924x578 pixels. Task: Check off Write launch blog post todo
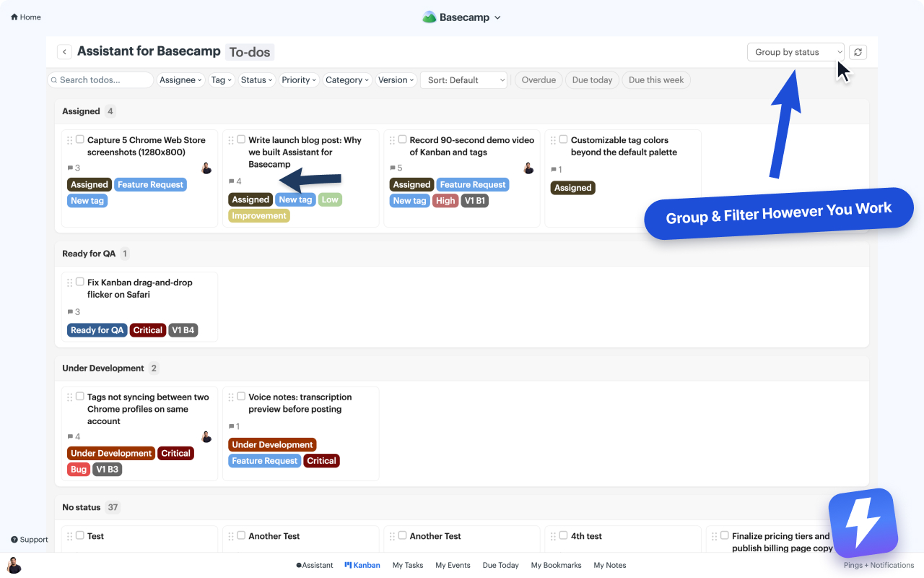241,139
